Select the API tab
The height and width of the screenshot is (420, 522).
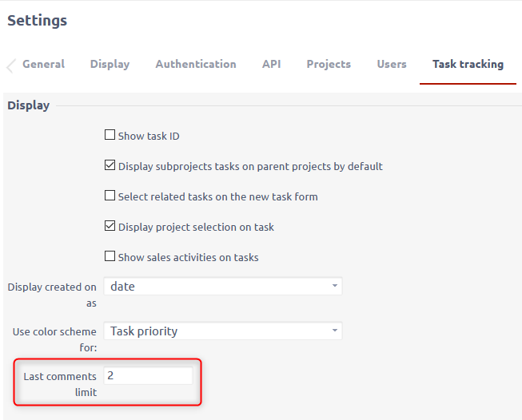click(271, 64)
